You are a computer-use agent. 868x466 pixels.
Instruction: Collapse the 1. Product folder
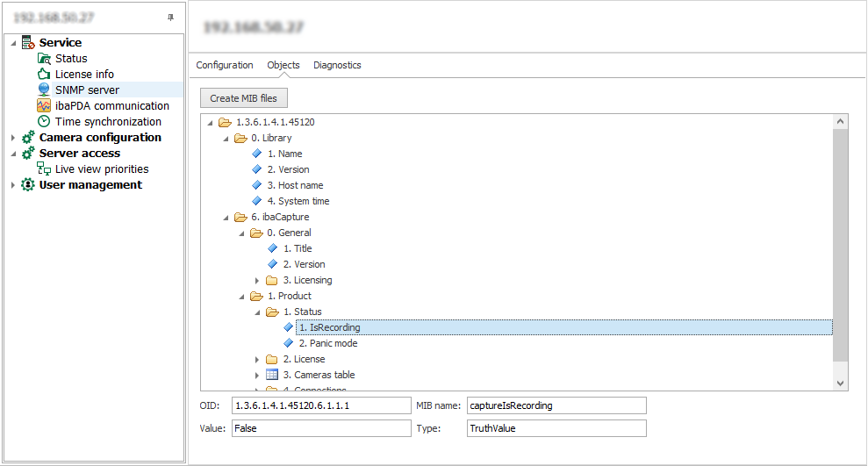[242, 298]
